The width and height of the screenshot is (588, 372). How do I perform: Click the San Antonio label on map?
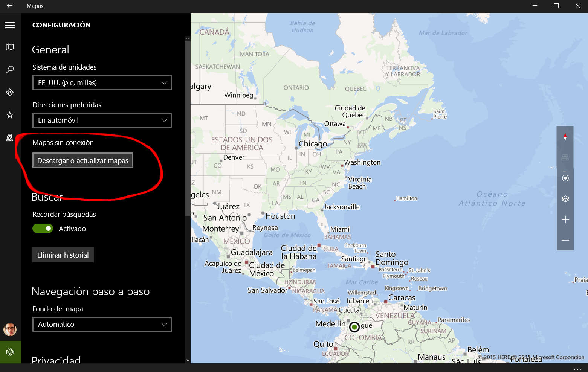tap(225, 218)
